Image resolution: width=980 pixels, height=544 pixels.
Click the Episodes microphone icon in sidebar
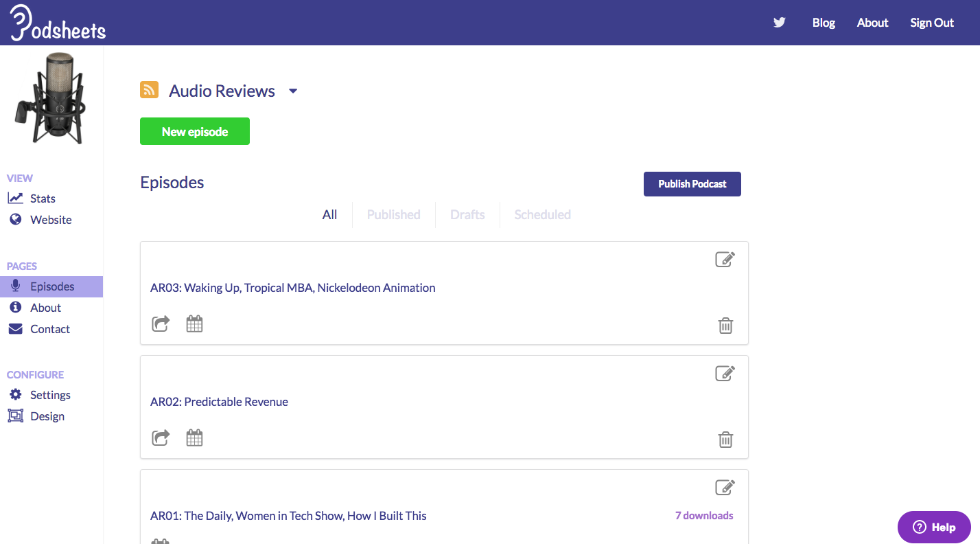click(x=15, y=286)
